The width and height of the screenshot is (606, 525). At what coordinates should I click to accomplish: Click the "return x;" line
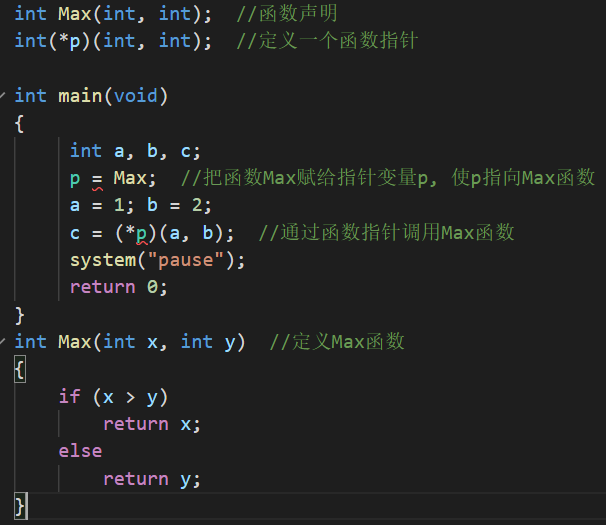click(152, 424)
